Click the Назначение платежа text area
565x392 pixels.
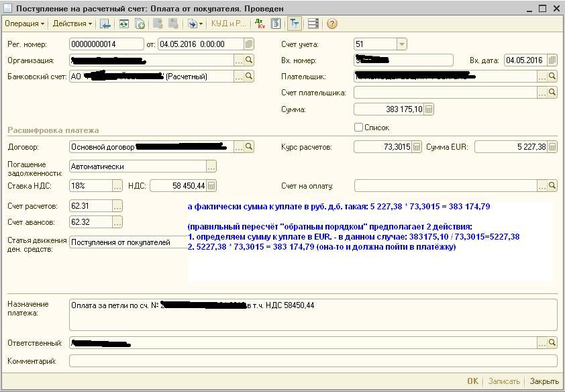coord(313,315)
